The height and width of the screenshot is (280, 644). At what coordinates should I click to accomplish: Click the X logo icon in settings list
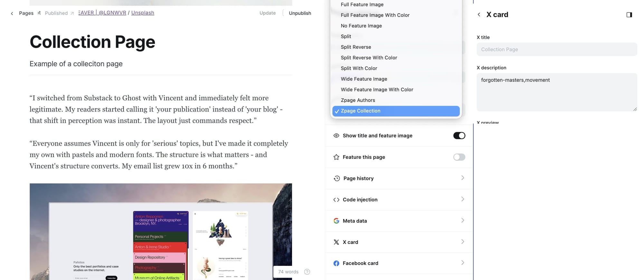coord(336,242)
